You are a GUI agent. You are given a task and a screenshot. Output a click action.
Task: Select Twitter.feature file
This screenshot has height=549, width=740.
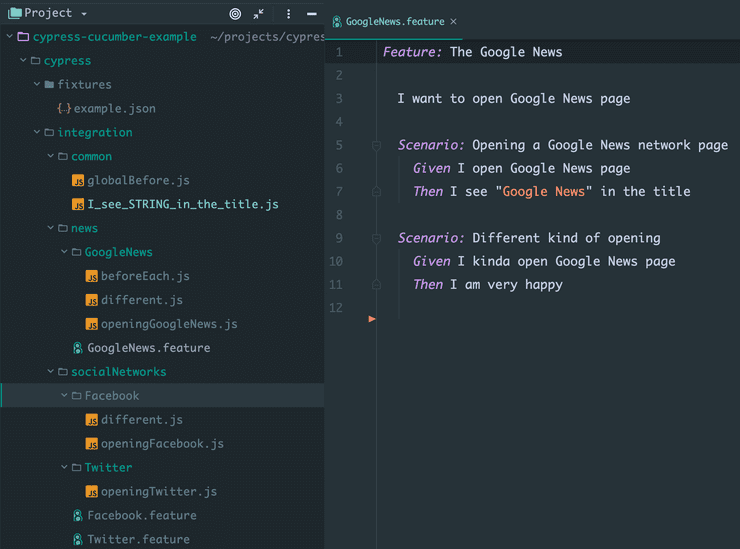click(x=139, y=540)
